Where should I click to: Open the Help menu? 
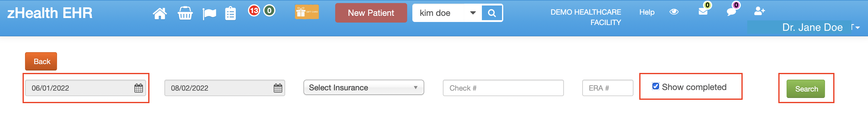tap(647, 12)
